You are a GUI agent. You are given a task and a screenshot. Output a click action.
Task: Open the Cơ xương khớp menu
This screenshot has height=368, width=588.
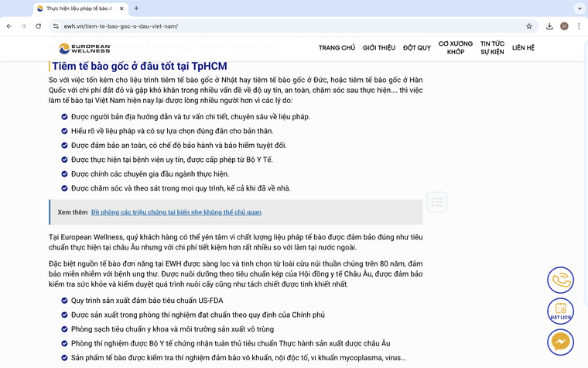coord(456,47)
